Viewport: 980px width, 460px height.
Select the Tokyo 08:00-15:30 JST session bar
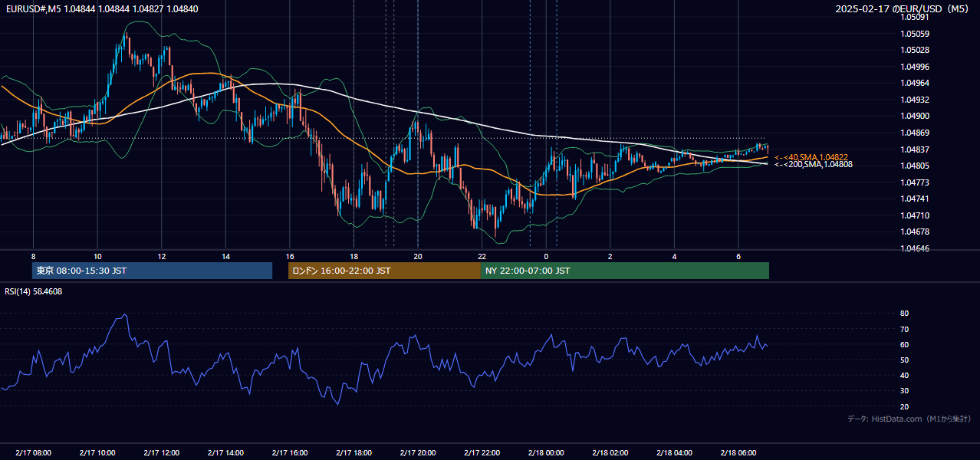click(x=152, y=271)
